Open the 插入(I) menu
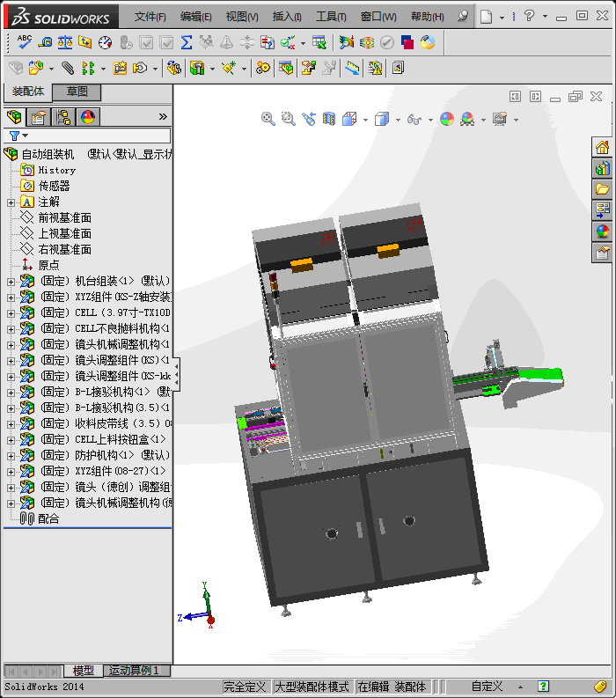Screen dimensions: 616x698 click(x=287, y=17)
